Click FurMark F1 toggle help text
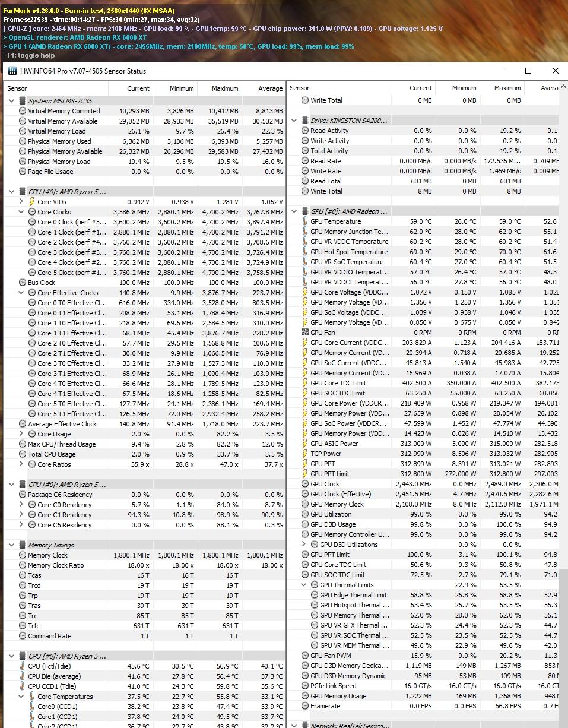This screenshot has width=568, height=728. (29, 55)
